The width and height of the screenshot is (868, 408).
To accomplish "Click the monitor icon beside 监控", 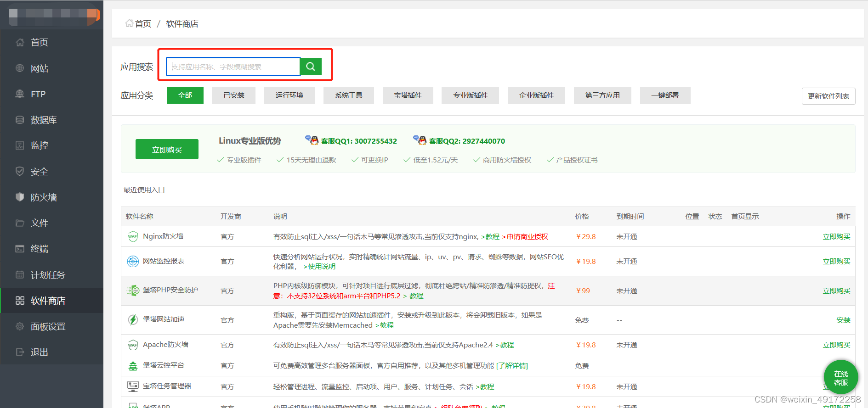I will (20, 145).
